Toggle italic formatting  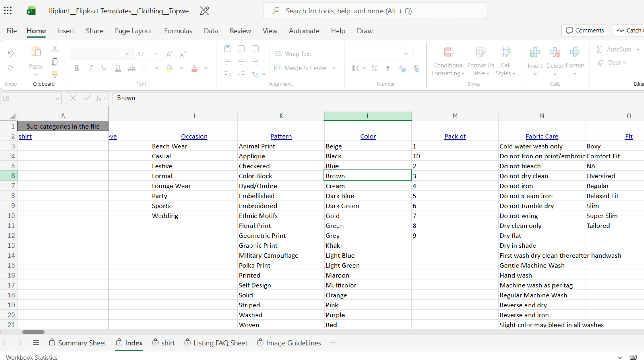(91, 68)
